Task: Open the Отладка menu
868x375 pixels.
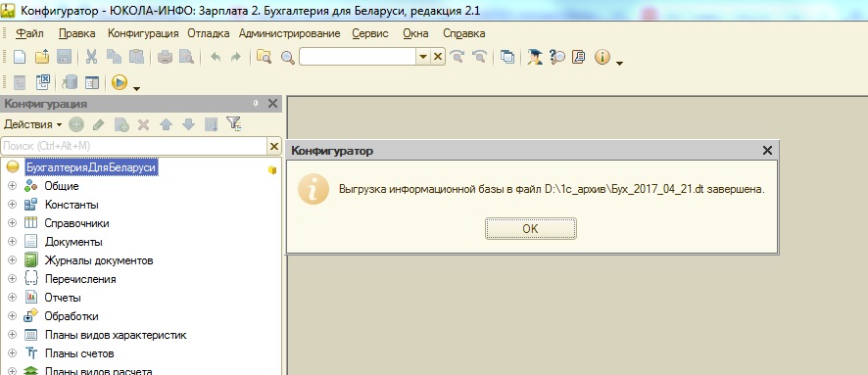Action: pyautogui.click(x=208, y=33)
